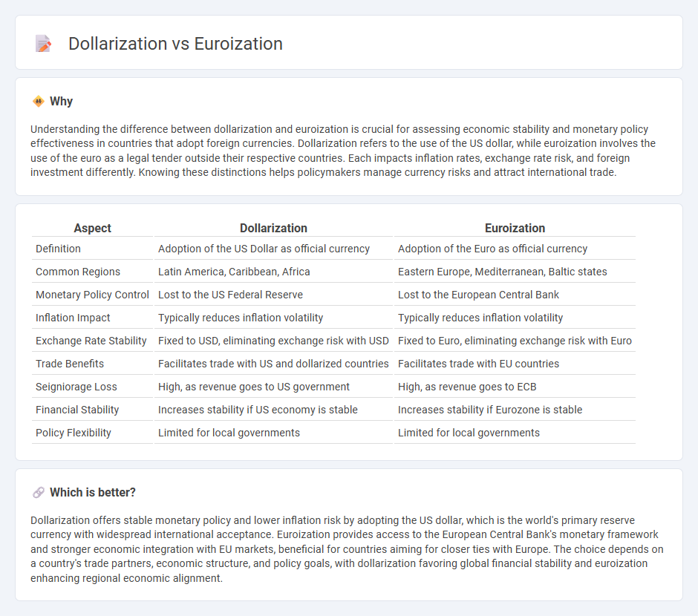Click 'Adoption of the Euro as official currency'

pyautogui.click(x=492, y=249)
